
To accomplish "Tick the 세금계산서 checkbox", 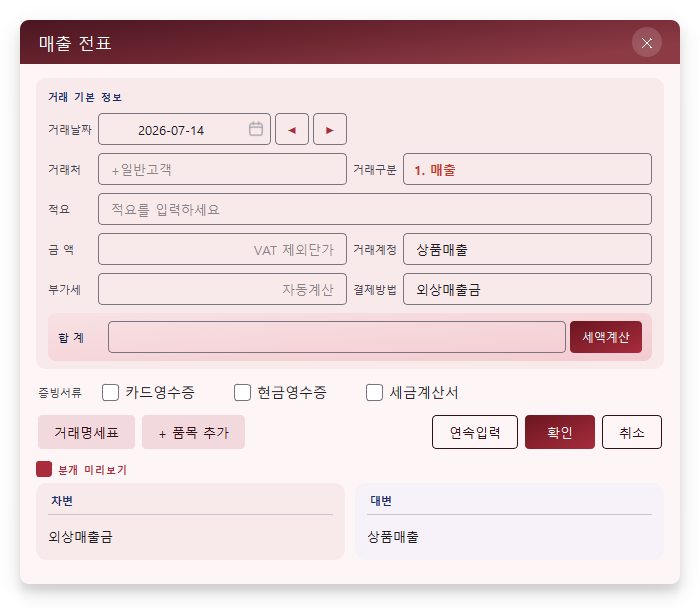I will 375,393.
